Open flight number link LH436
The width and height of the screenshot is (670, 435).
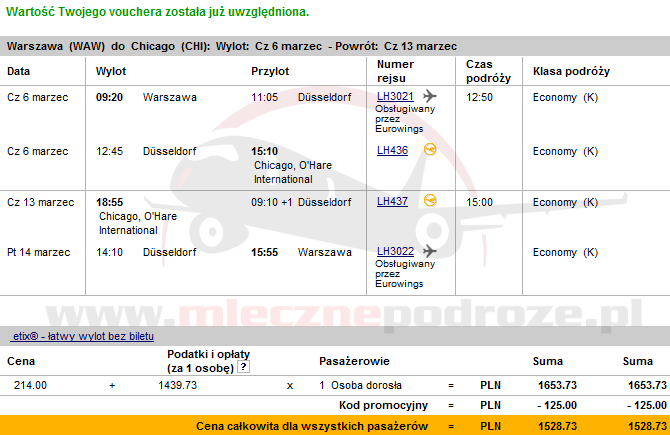(x=392, y=151)
